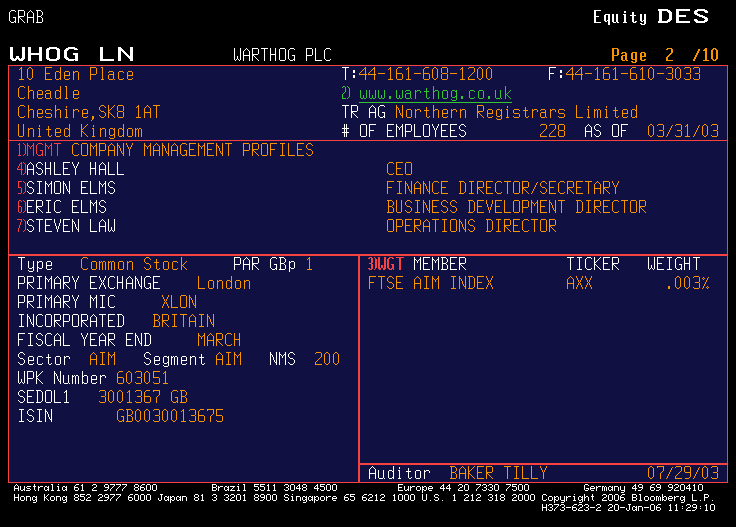Click the BAKER TILLY auditor name
This screenshot has height=527, width=736.
pyautogui.click(x=498, y=473)
